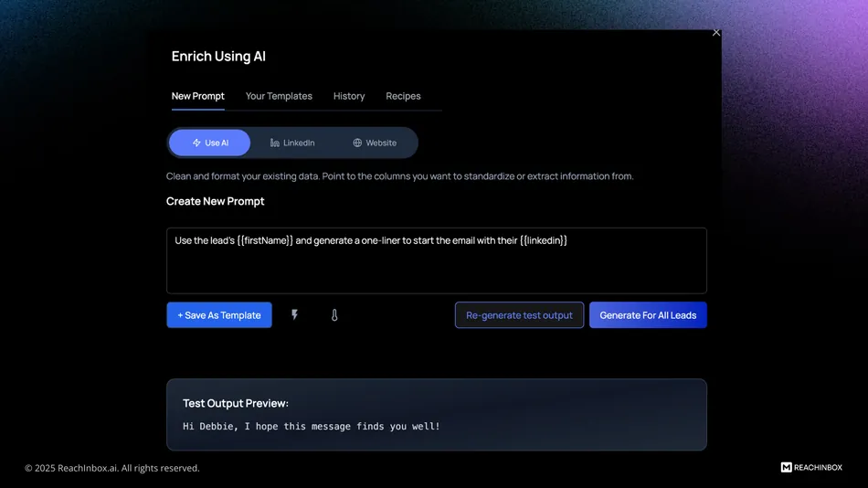Close the Enrich Using AI dialog
The width and height of the screenshot is (868, 488).
[x=715, y=33]
